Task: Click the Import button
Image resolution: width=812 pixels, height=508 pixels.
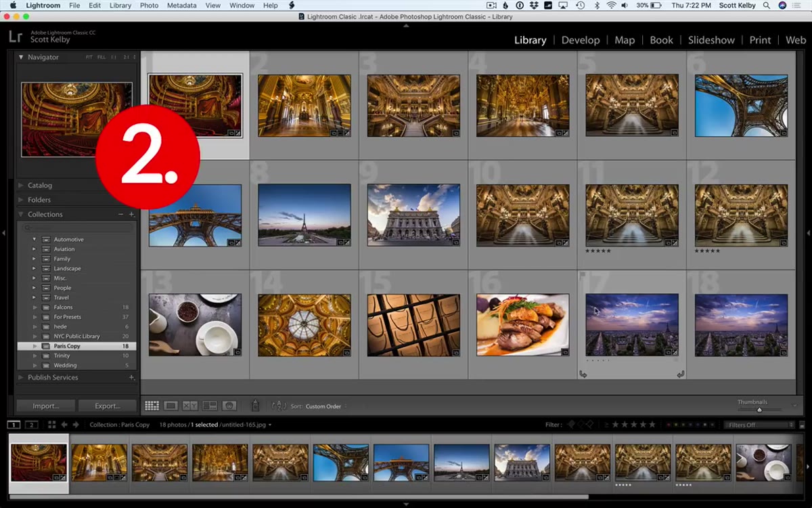Action: [x=45, y=406]
